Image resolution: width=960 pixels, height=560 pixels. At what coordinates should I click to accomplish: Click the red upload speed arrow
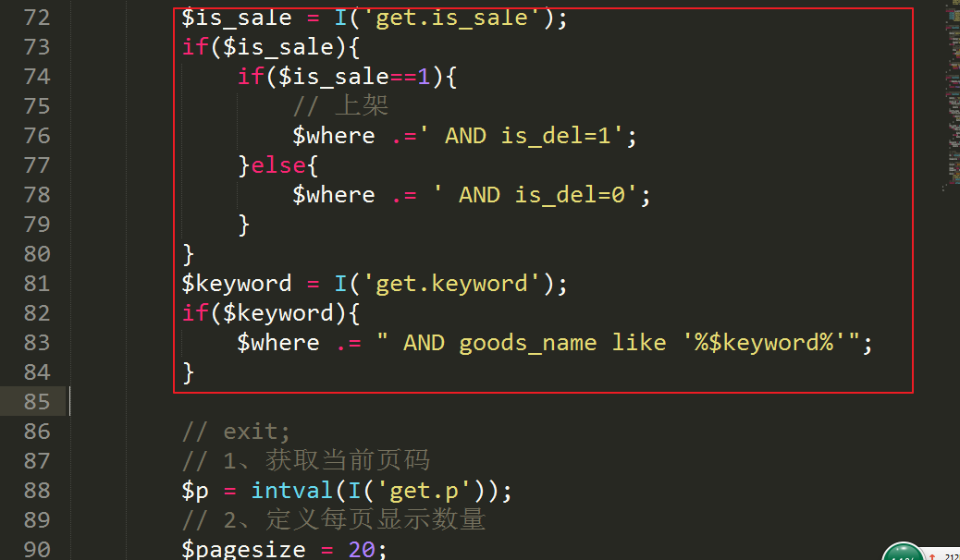coord(933,556)
